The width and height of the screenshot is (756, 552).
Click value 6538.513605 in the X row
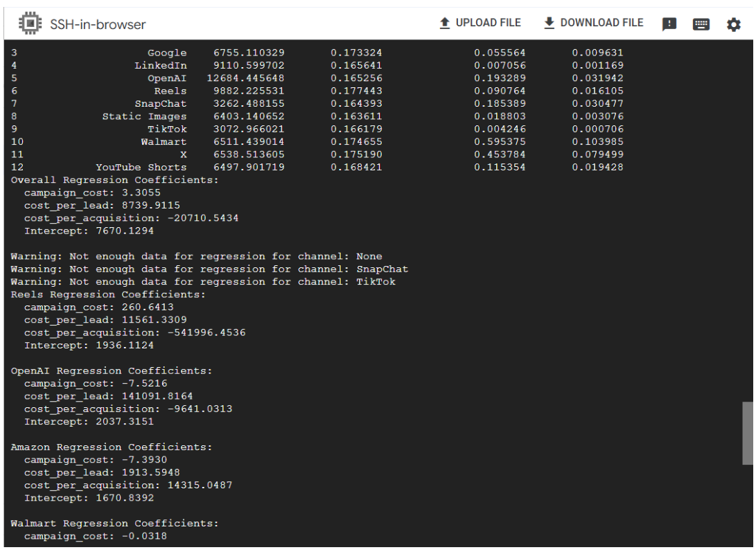point(249,154)
